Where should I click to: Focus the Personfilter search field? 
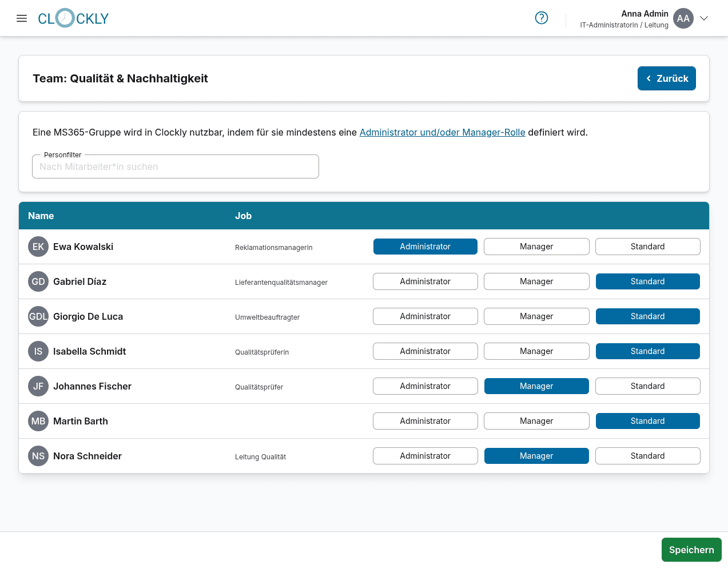click(176, 166)
